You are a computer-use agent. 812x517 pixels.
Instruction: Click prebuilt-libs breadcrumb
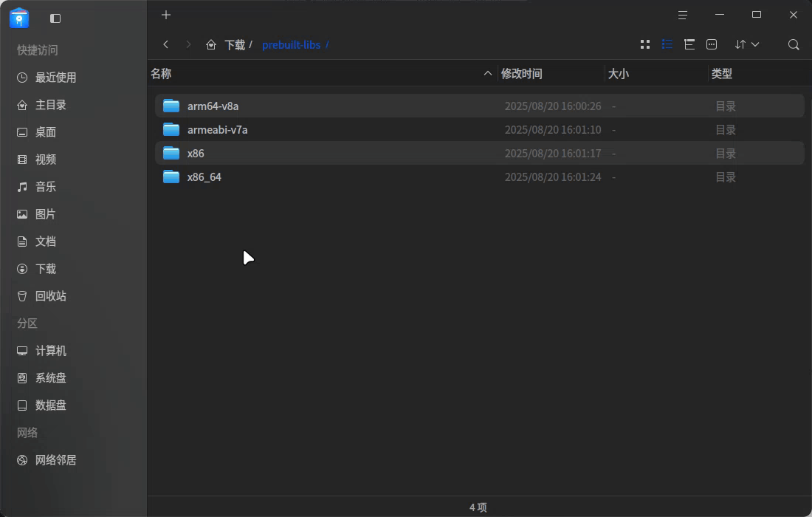tap(291, 45)
